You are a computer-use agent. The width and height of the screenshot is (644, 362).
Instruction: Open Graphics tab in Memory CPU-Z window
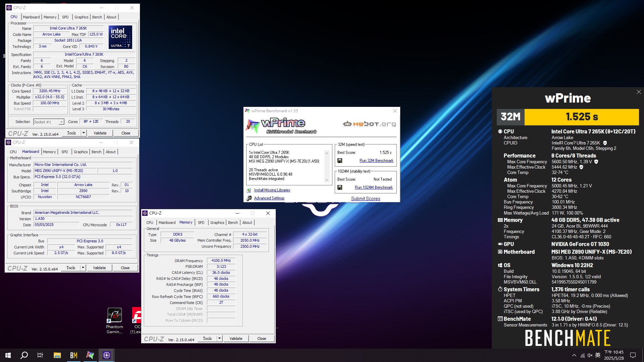[217, 223]
